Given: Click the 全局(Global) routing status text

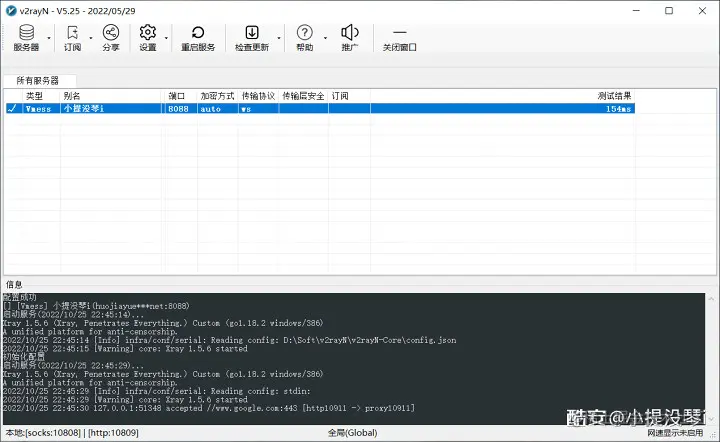Looking at the screenshot, I should pyautogui.click(x=352, y=432).
